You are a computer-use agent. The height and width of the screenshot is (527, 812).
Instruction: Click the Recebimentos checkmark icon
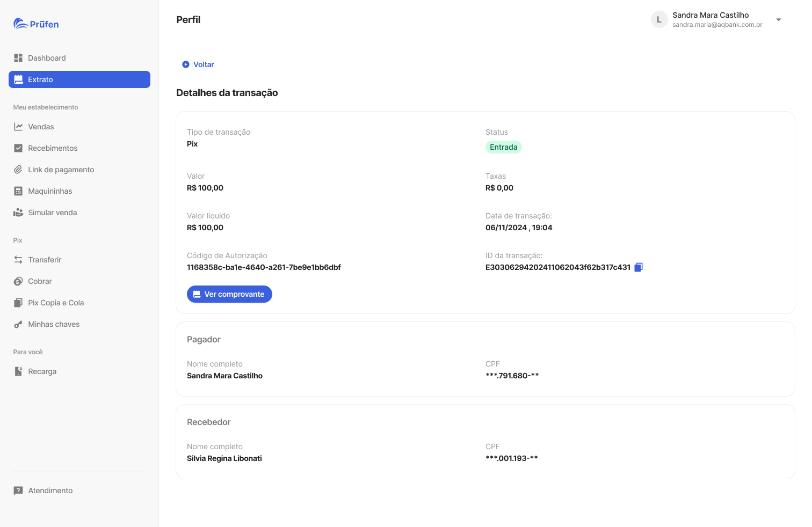click(x=18, y=148)
